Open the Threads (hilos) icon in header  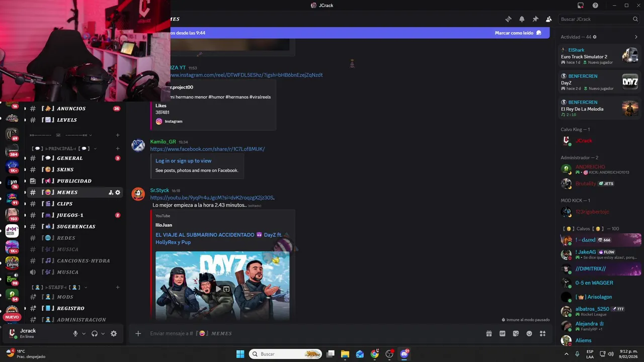pos(508,19)
